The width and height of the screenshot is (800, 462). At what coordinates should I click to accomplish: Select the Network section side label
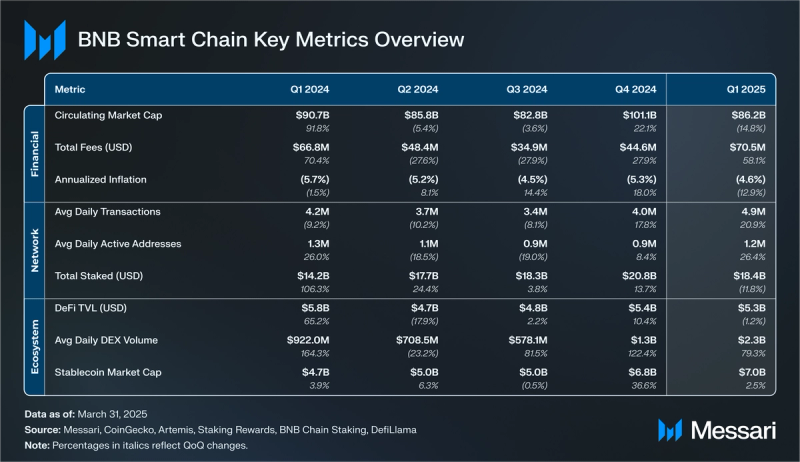[x=35, y=250]
